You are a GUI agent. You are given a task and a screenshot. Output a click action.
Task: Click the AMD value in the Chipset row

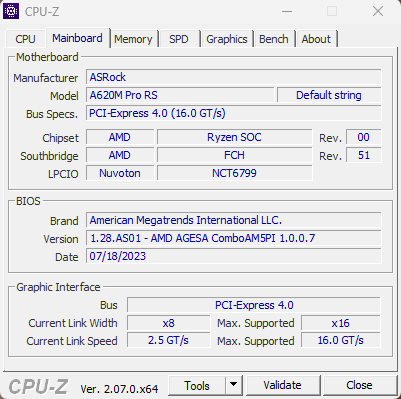click(120, 137)
